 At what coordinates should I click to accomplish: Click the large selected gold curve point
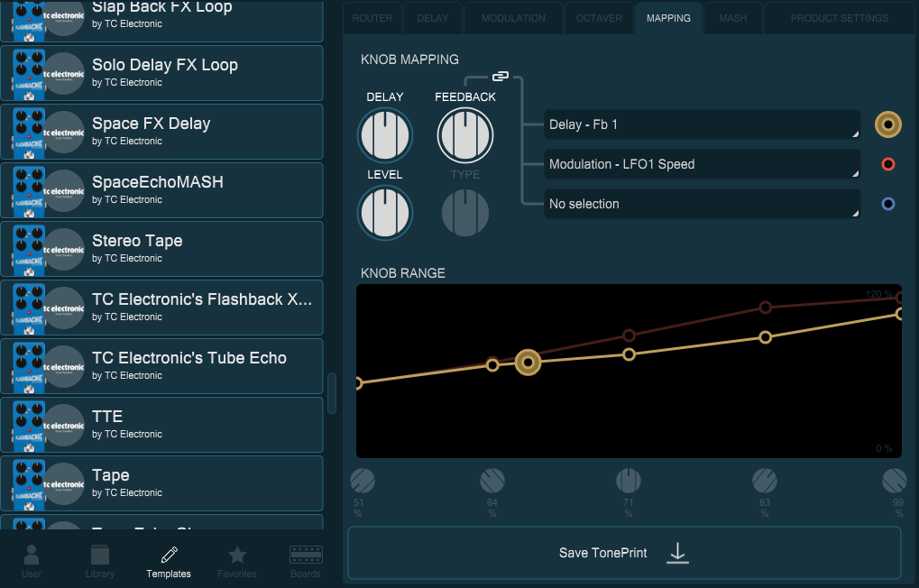pos(528,363)
